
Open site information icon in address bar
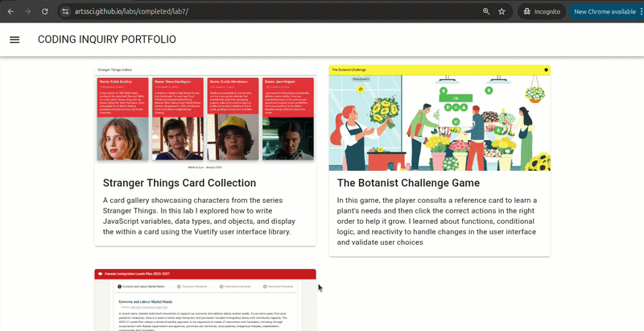pyautogui.click(x=65, y=12)
